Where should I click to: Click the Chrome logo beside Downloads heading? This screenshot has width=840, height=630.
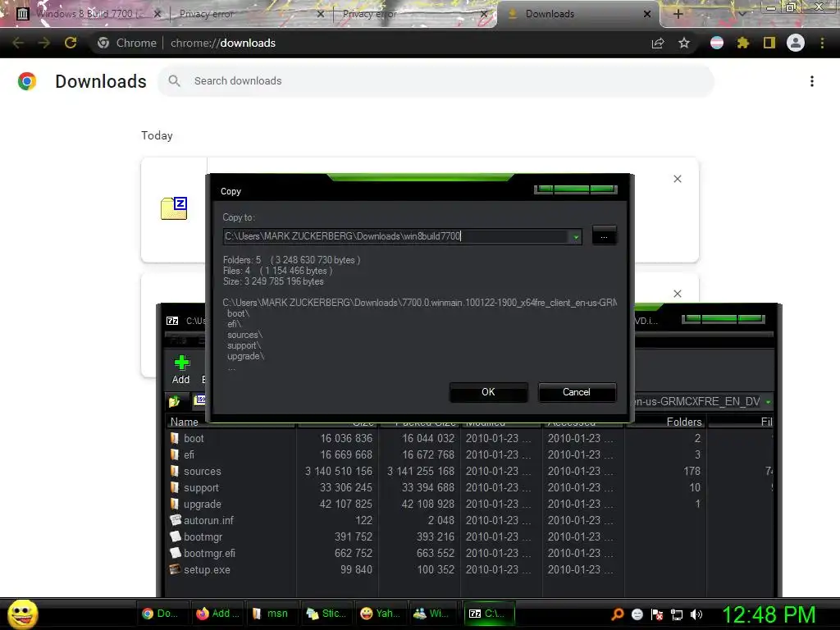(27, 81)
